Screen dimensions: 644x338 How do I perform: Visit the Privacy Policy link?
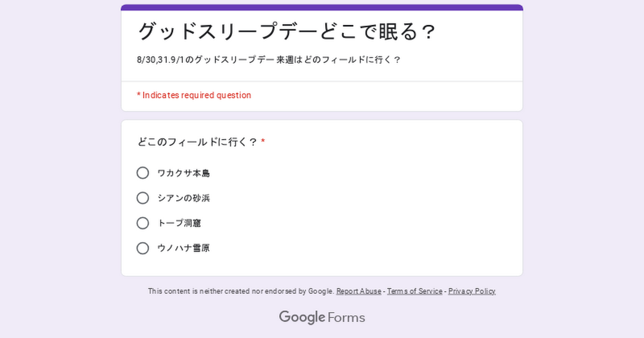pyautogui.click(x=472, y=291)
